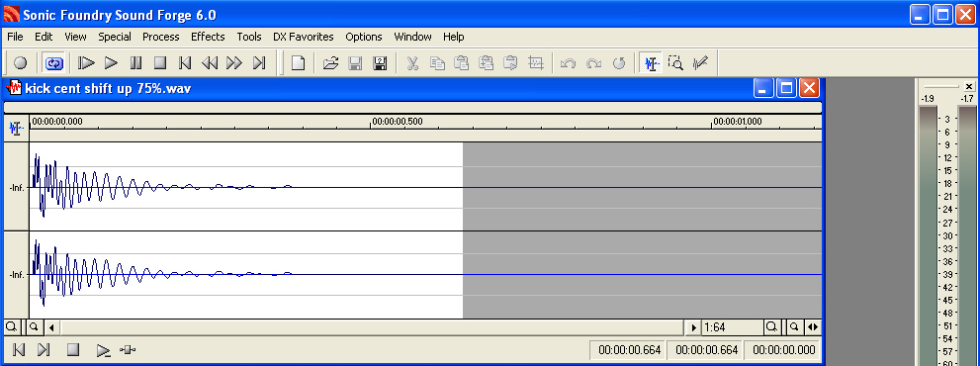Click the horizontal scrollbar left arrow
The width and height of the screenshot is (980, 366).
51,327
